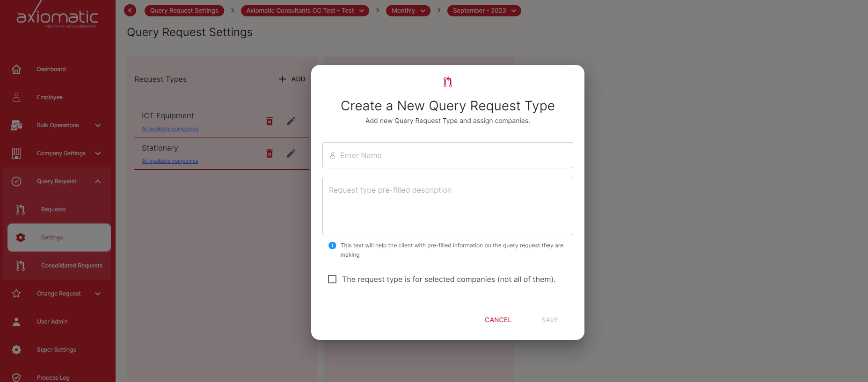The height and width of the screenshot is (382, 868).
Task: Collapse the Query Request menu chevron
Action: click(x=98, y=181)
